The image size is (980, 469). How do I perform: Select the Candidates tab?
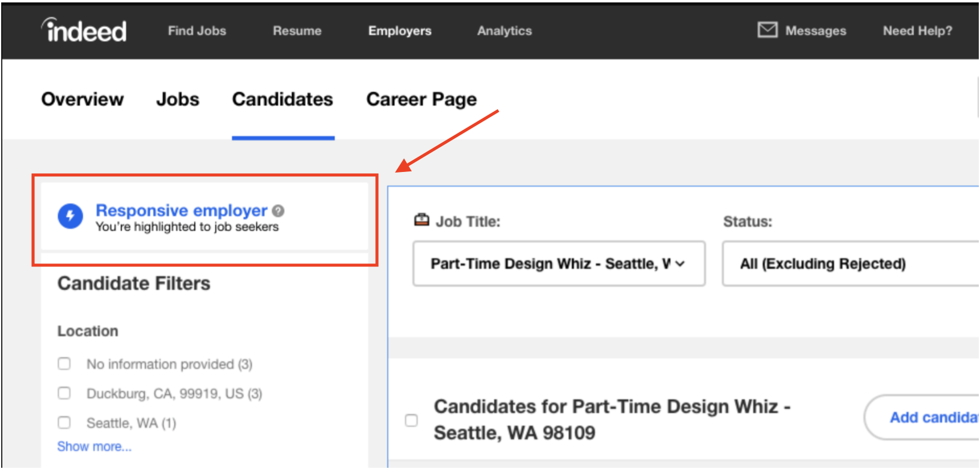tap(283, 99)
